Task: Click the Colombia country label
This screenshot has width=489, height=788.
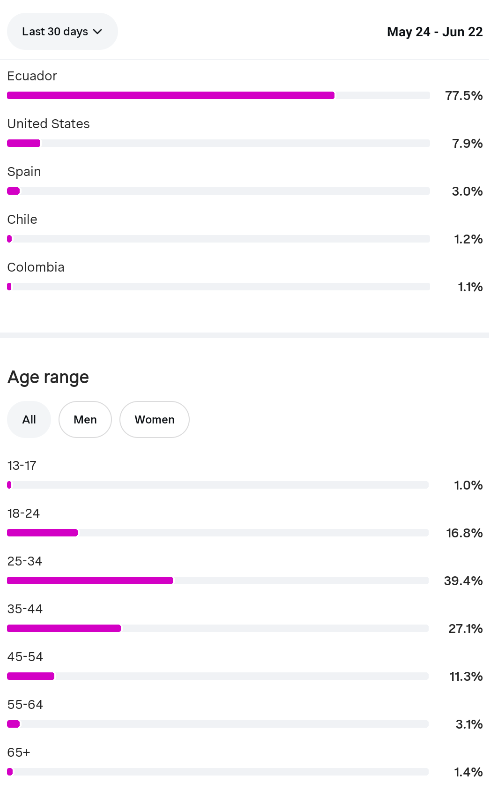Action: click(36, 267)
